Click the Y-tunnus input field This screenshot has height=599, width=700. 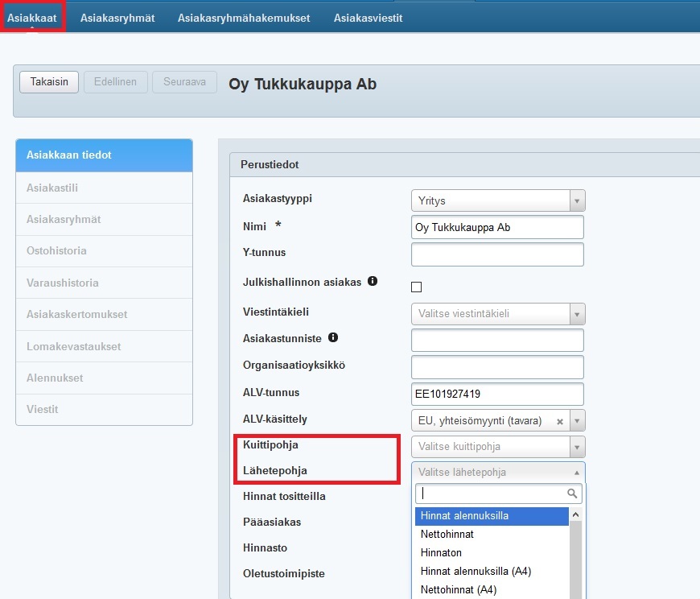(497, 254)
